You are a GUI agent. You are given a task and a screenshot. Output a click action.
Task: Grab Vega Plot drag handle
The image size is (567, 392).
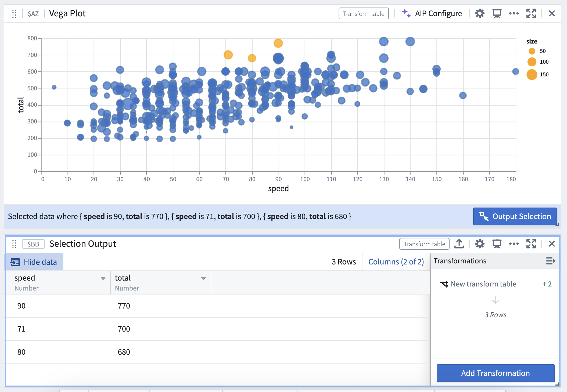pyautogui.click(x=14, y=13)
